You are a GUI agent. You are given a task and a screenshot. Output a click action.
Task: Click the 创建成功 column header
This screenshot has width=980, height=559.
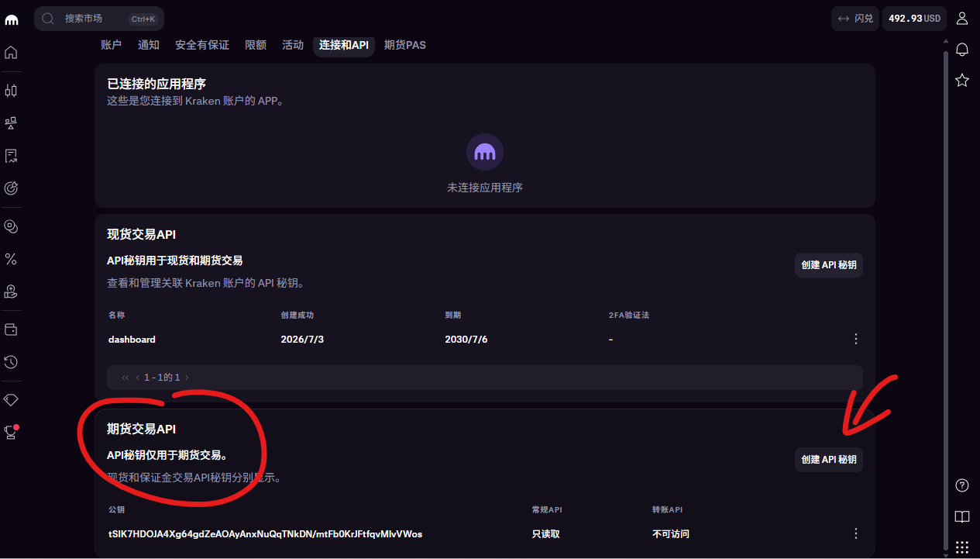click(x=297, y=316)
